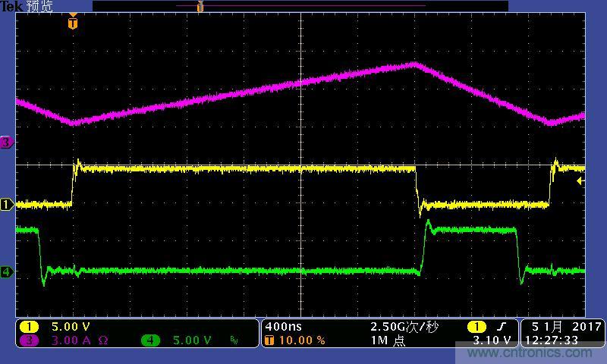The width and height of the screenshot is (607, 364).
Task: Click the orange T icon beside 10.00 %
Action: [x=269, y=340]
